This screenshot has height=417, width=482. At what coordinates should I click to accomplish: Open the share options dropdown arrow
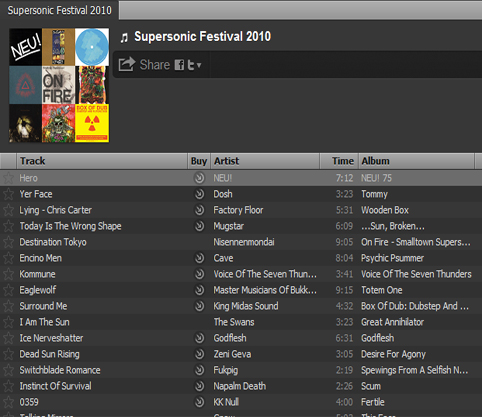(199, 65)
